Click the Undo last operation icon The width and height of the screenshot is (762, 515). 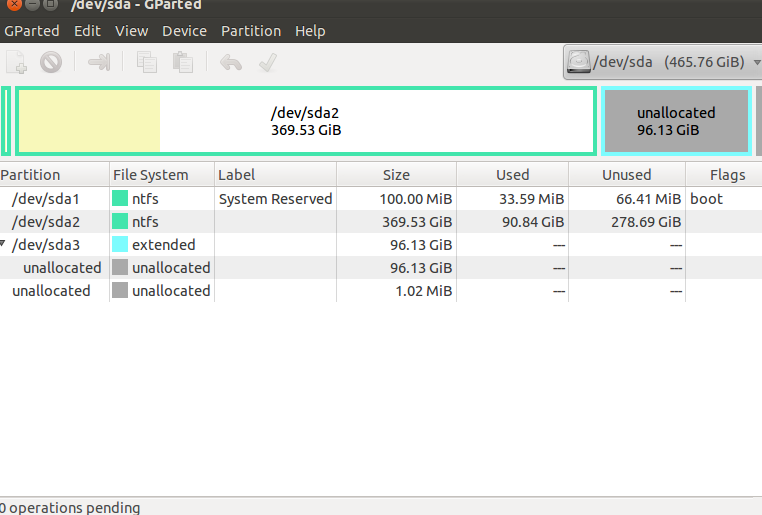[231, 62]
